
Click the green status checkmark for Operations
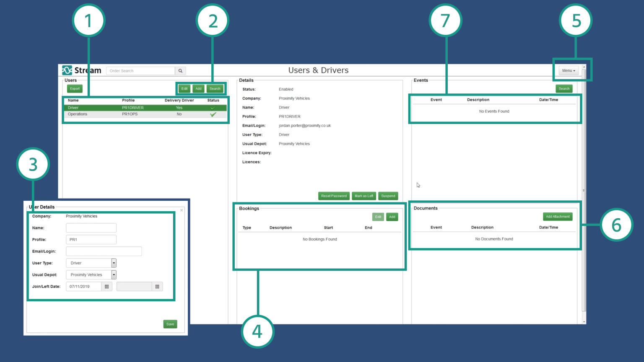point(213,114)
